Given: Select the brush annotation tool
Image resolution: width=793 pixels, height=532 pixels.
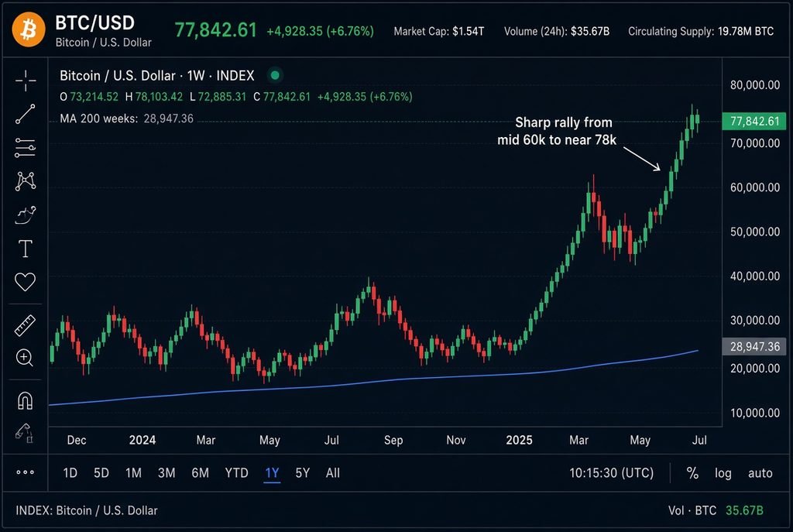Looking at the screenshot, I should pos(26,215).
